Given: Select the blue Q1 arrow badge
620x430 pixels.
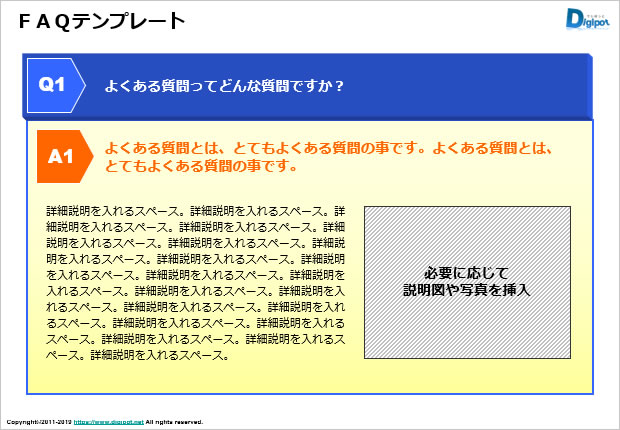Looking at the screenshot, I should point(52,86).
